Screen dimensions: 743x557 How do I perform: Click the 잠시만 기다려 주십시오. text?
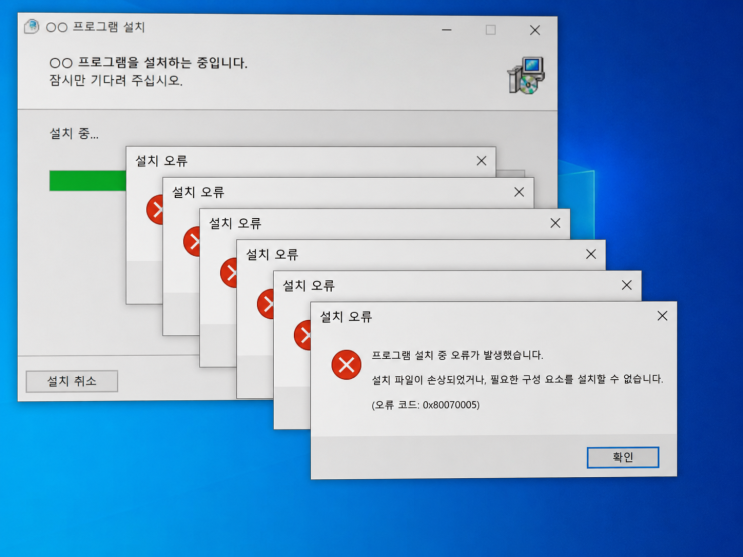tap(116, 80)
